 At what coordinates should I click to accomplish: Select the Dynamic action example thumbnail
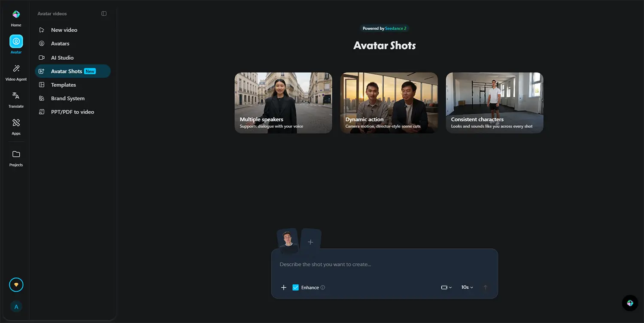click(x=389, y=103)
